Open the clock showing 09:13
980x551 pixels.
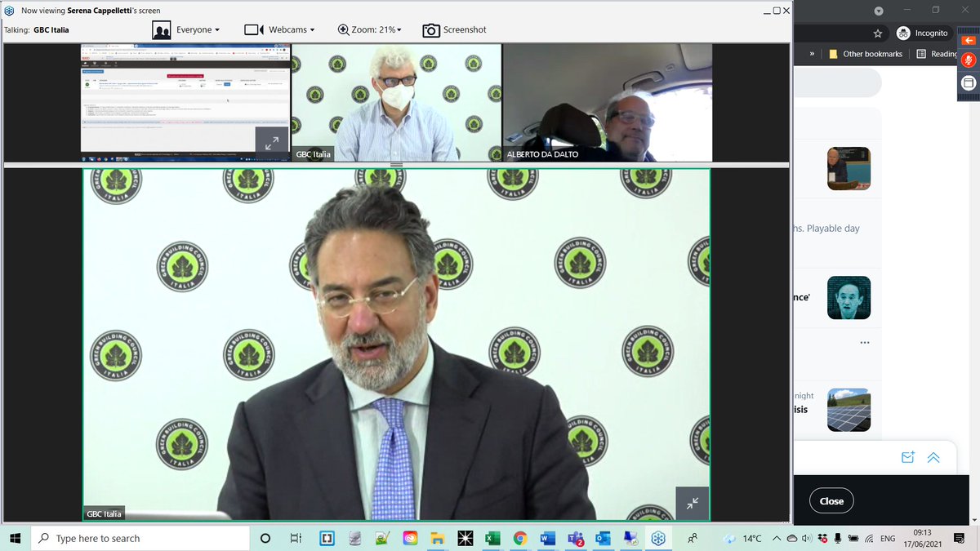(x=923, y=538)
